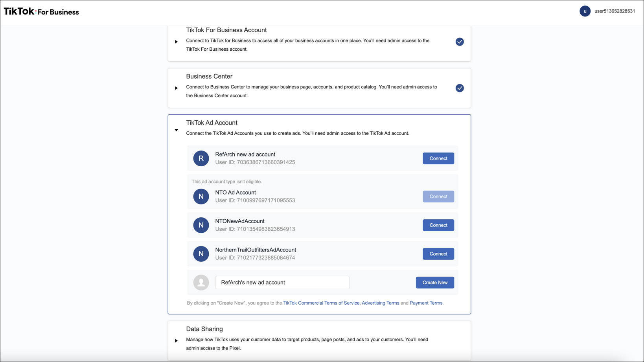The height and width of the screenshot is (362, 644).
Task: Click the checkmark on TikTok For Business Account
Action: tap(459, 41)
